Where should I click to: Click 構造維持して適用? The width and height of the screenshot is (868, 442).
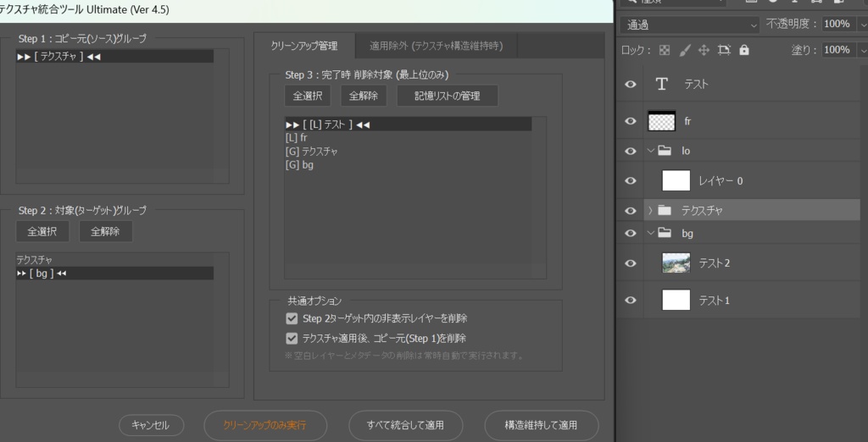pyautogui.click(x=542, y=425)
